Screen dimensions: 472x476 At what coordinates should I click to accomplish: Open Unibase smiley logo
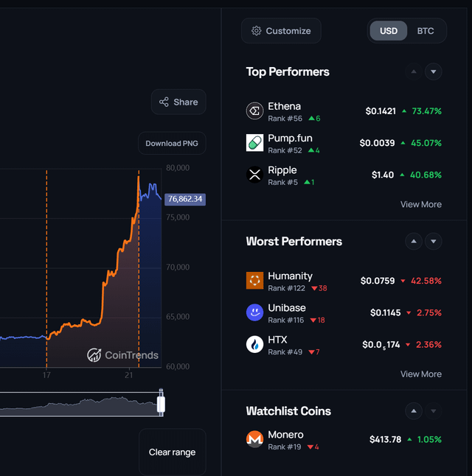coord(254,312)
